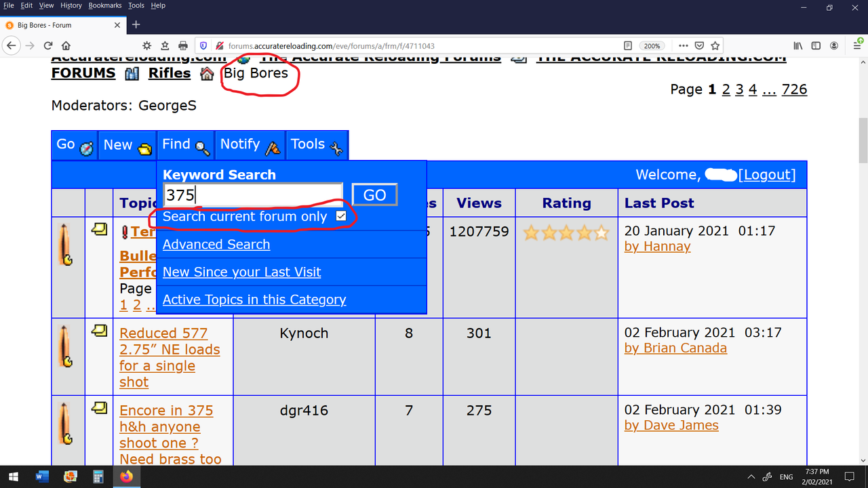The width and height of the screenshot is (868, 488).
Task: Open a new browser tab
Action: point(136,25)
